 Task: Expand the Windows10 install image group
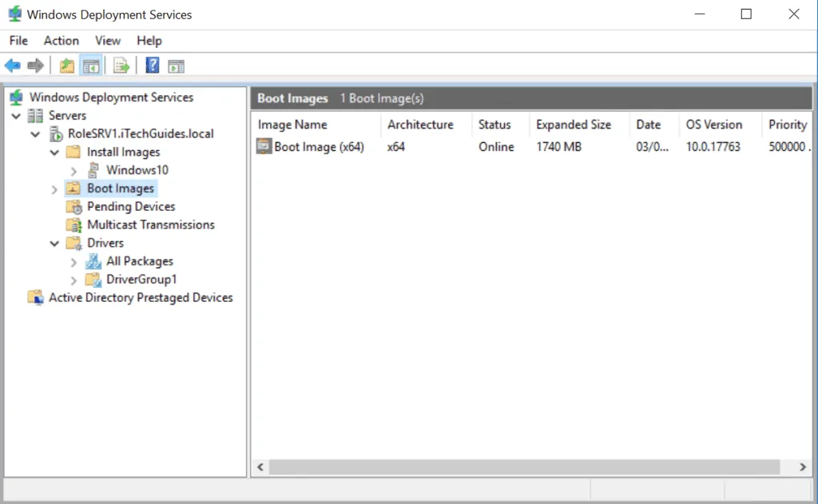pyautogui.click(x=73, y=170)
